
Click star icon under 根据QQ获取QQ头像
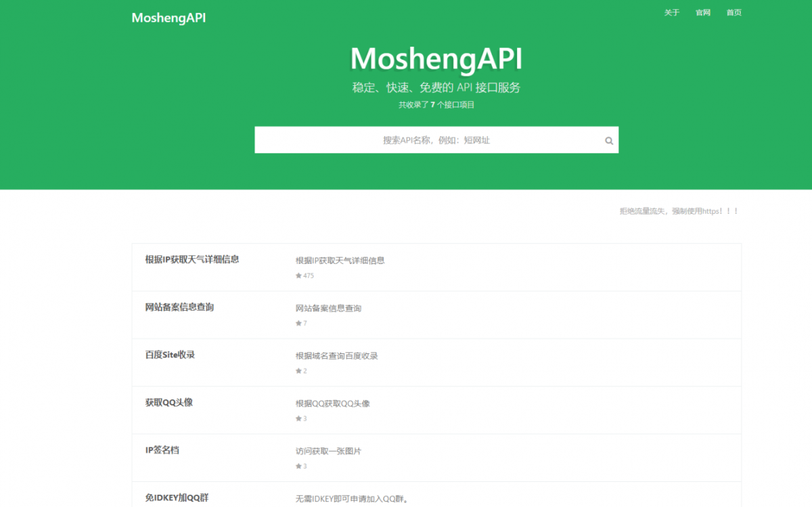tap(298, 418)
